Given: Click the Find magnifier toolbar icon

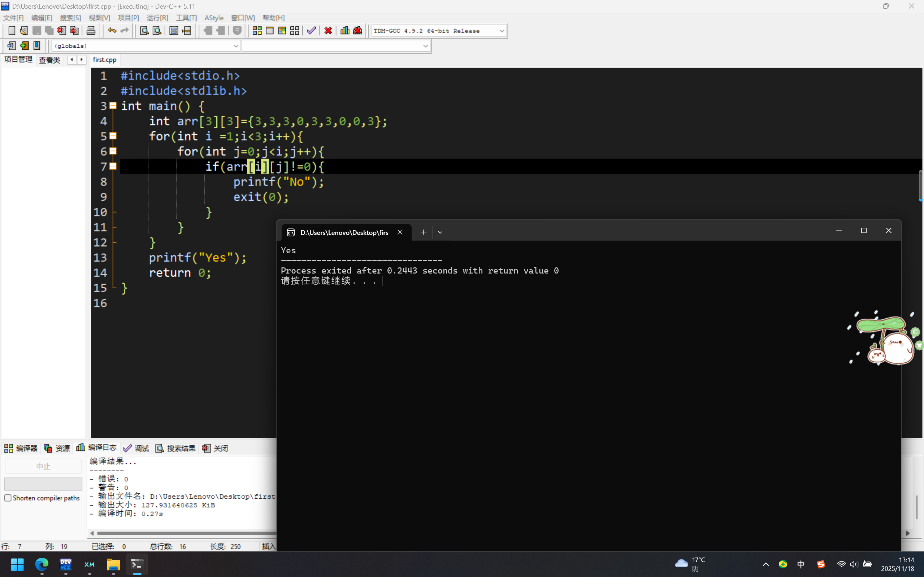Looking at the screenshot, I should pyautogui.click(x=144, y=31).
